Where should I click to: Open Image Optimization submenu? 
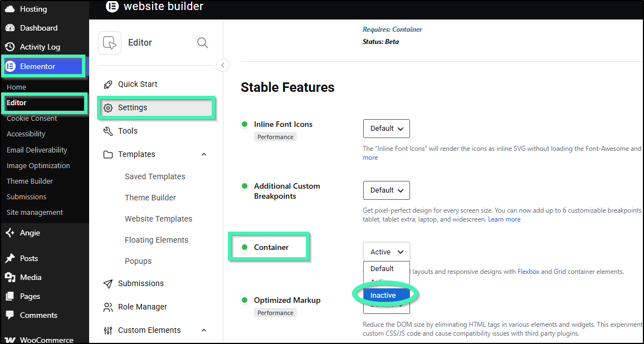coord(38,165)
